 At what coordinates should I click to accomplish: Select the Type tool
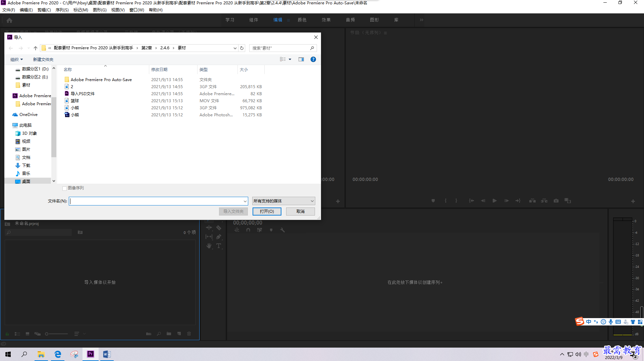point(219,246)
